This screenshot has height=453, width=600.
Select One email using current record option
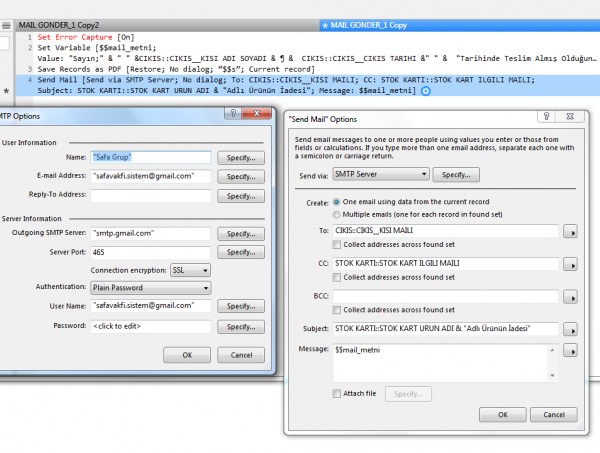pyautogui.click(x=336, y=201)
